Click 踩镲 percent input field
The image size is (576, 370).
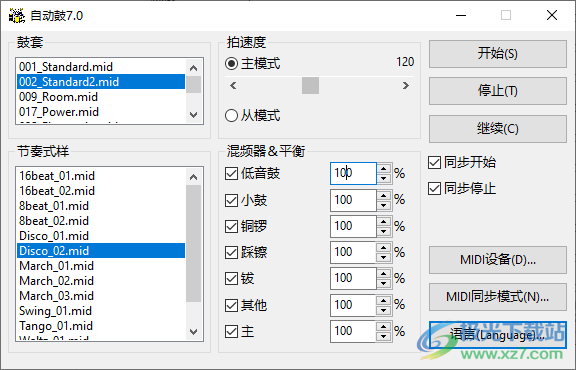(x=353, y=252)
